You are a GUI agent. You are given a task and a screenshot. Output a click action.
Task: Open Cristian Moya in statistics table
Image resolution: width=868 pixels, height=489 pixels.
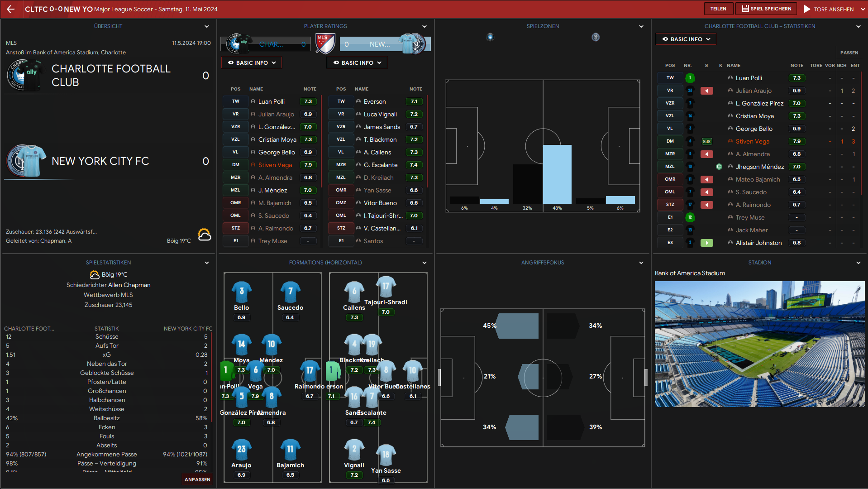[x=754, y=116]
